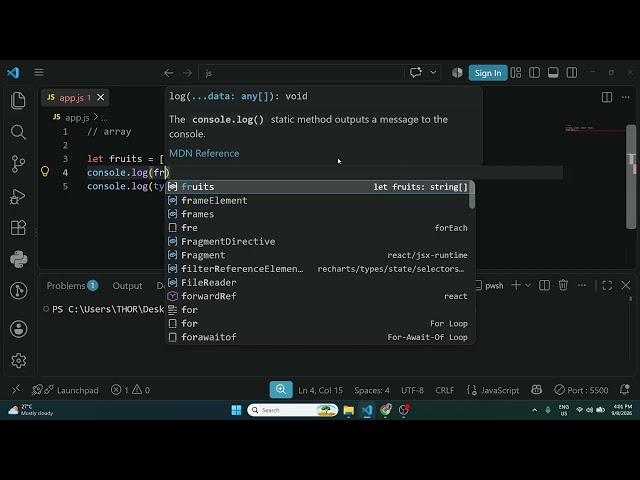This screenshot has width=640, height=480.
Task: Click the zoom magnifier status button
Action: click(281, 389)
